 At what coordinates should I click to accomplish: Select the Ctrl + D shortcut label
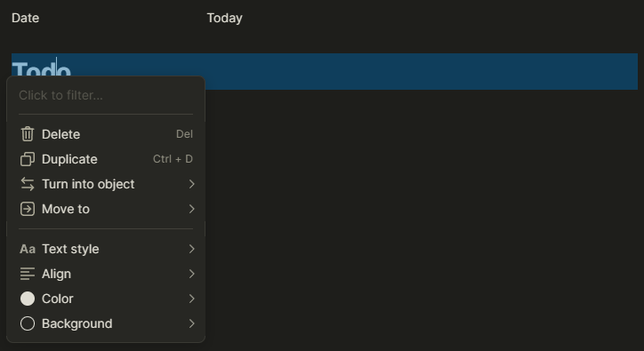[173, 159]
